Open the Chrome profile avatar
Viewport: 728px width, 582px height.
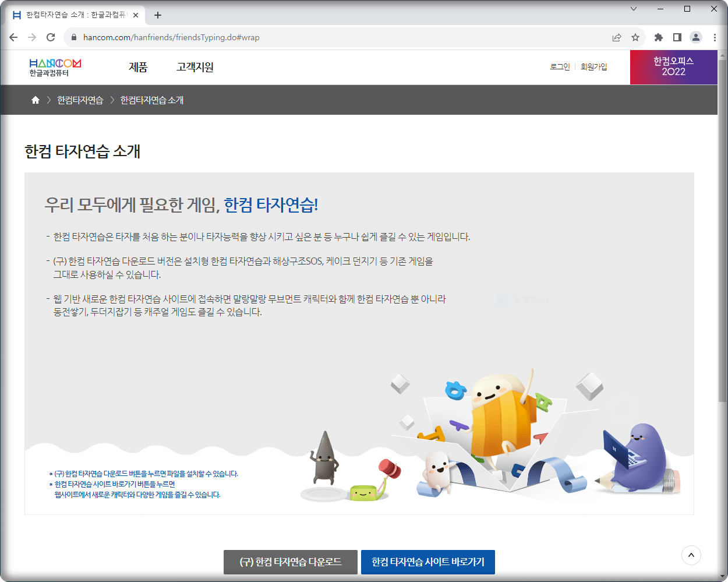pyautogui.click(x=696, y=37)
